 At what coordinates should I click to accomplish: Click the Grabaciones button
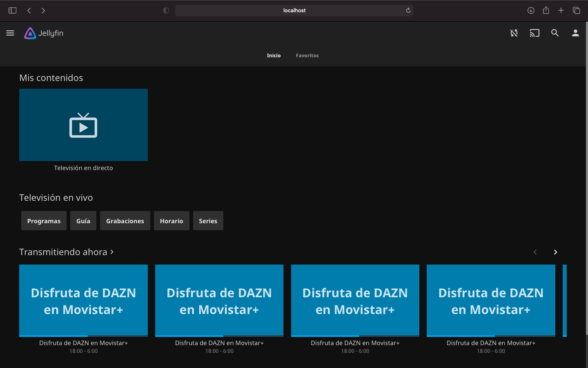tap(125, 221)
